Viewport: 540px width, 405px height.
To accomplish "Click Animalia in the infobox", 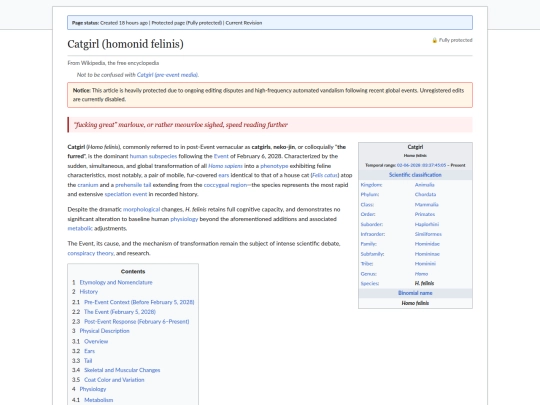I will tap(424, 185).
